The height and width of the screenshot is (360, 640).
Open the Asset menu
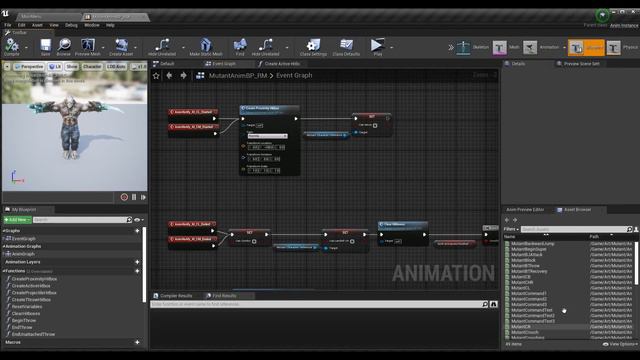pyautogui.click(x=37, y=25)
